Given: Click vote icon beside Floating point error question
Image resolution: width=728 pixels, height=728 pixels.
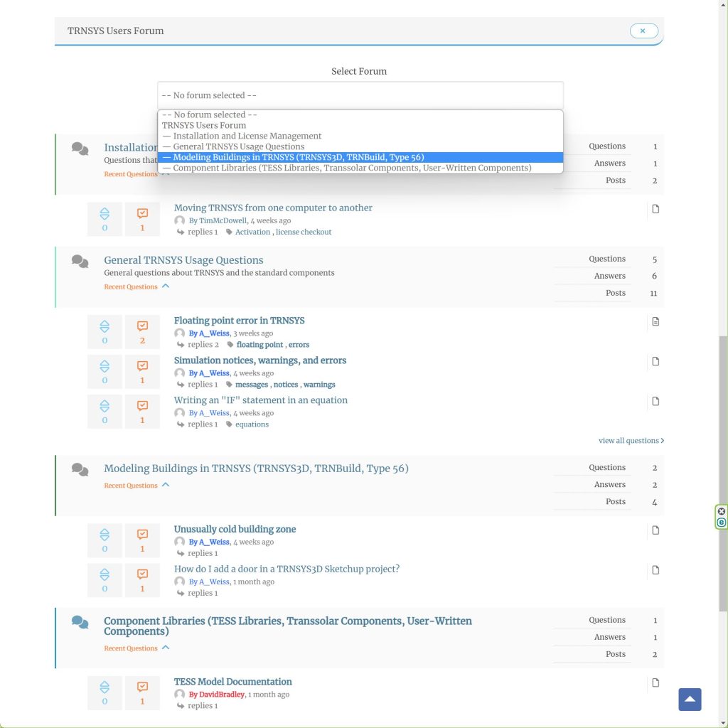Looking at the screenshot, I should coord(105,326).
